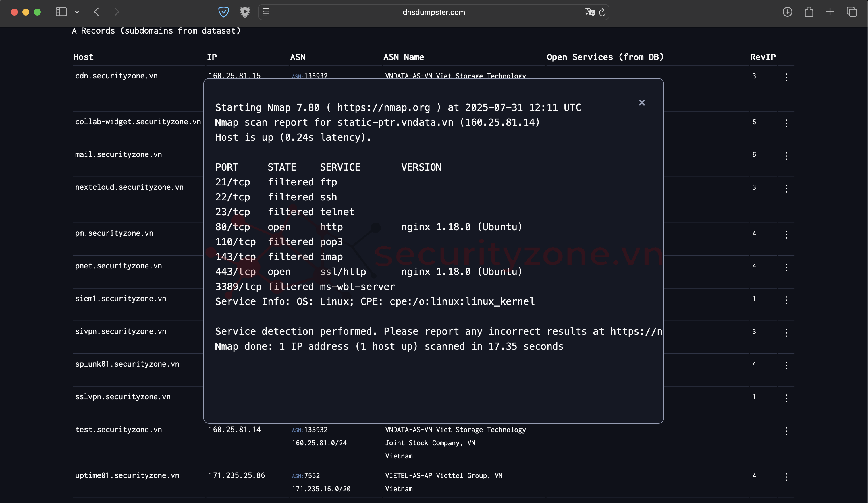Screen dimensions: 868x503
Task: Click the Nmap scan report for static-ptr.vndata.vn line
Action: tap(377, 122)
